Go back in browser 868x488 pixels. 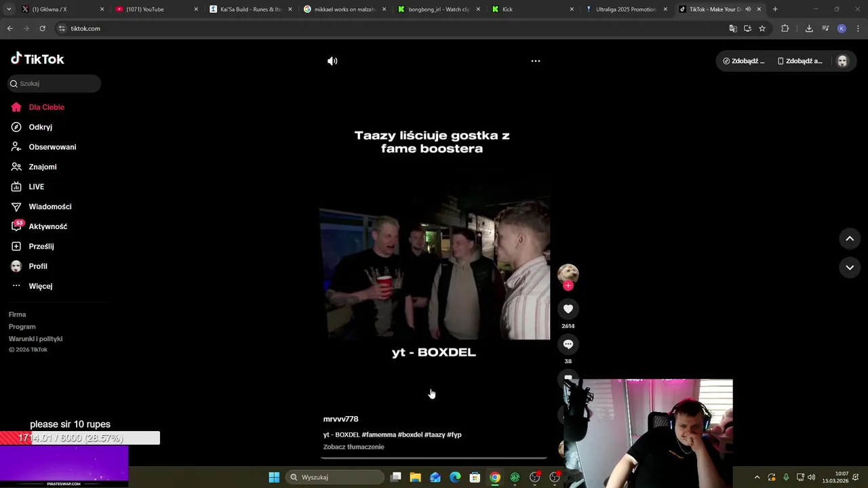click(9, 28)
